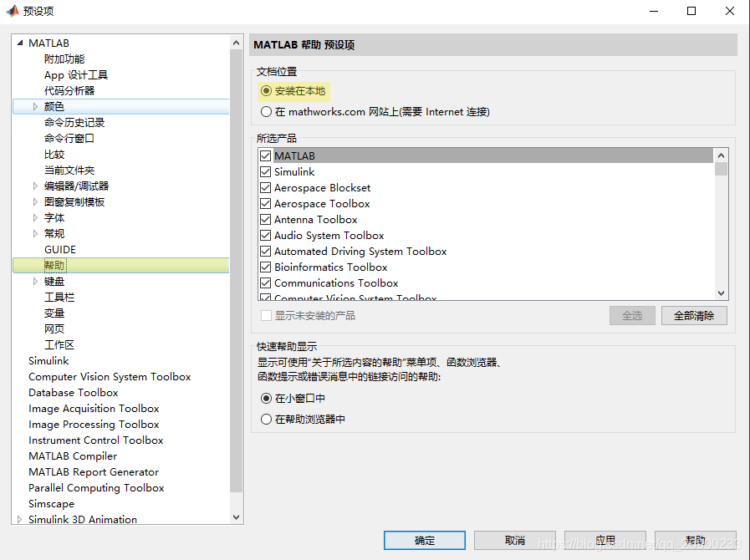Confirm settings with the 确定 button
Screen dimensions: 750x560
pos(424,540)
